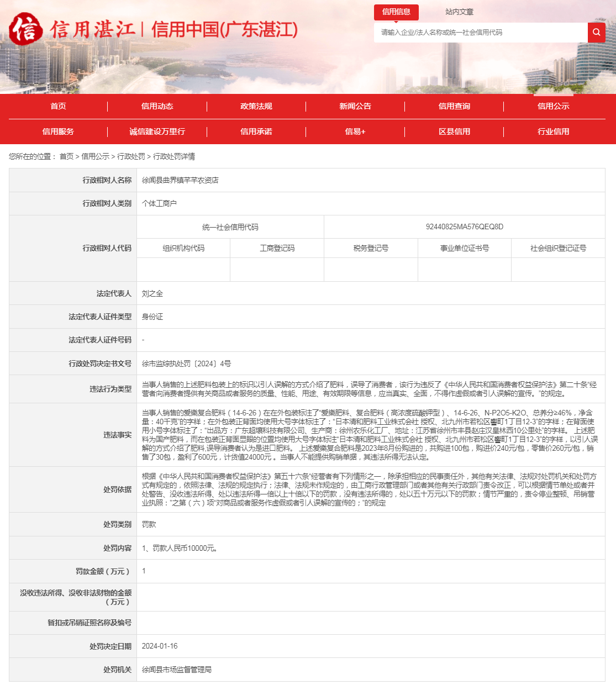Type in the enterprise name search field
The height and width of the screenshot is (690, 616).
(481, 33)
